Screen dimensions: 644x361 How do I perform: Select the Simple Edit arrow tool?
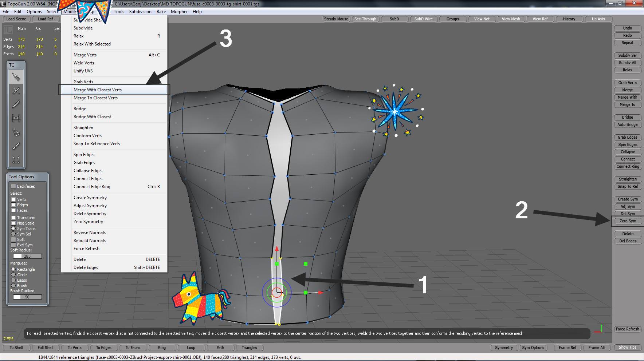pos(16,77)
